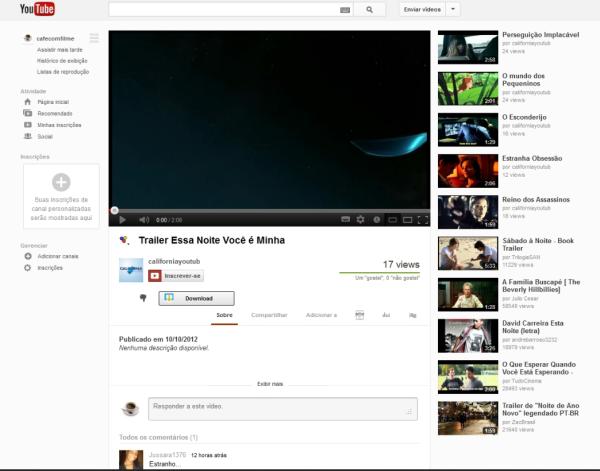Select the Compartilhar tab

(269, 315)
